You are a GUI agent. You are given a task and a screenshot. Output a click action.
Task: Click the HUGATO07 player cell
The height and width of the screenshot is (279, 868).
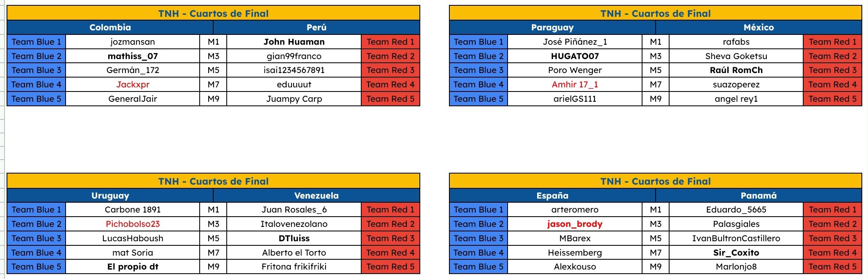tap(575, 56)
